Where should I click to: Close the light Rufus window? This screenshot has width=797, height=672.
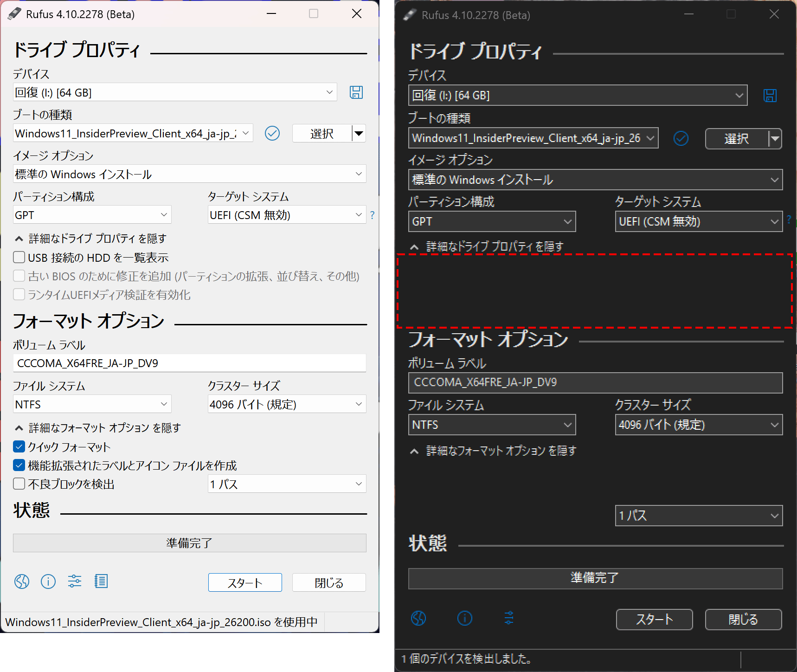point(357,14)
